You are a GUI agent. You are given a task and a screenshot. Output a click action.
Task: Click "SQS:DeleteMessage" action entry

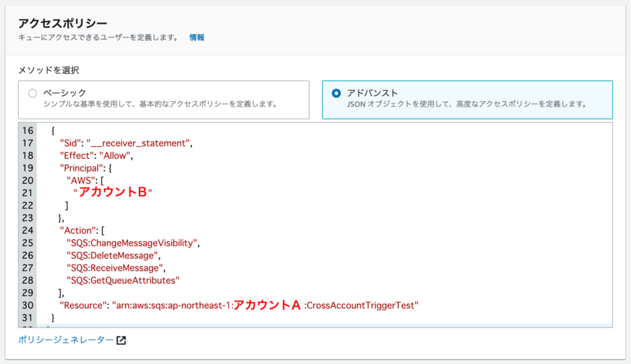(113, 256)
